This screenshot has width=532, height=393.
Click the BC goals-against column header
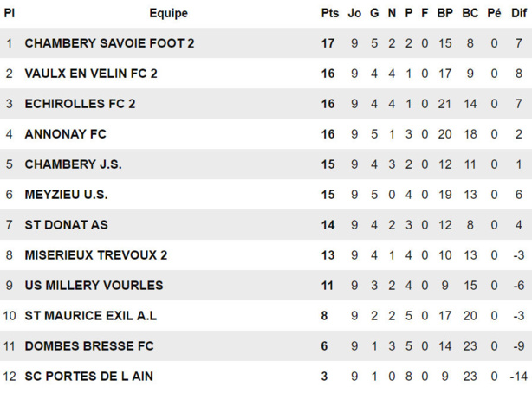pyautogui.click(x=470, y=13)
